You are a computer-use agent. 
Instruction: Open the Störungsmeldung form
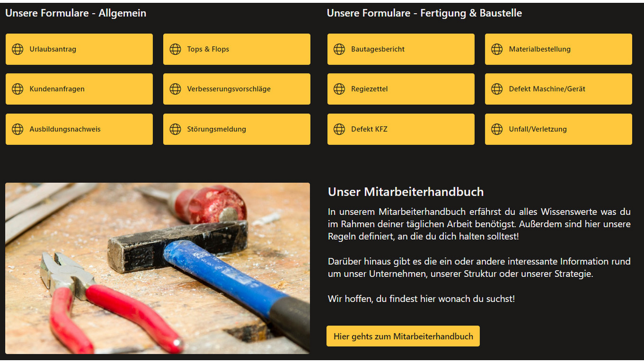point(237,129)
